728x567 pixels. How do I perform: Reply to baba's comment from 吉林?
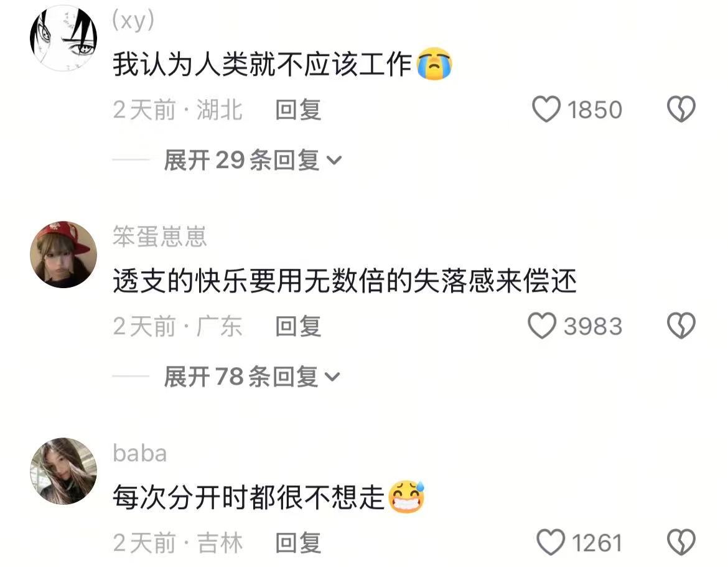(x=298, y=543)
